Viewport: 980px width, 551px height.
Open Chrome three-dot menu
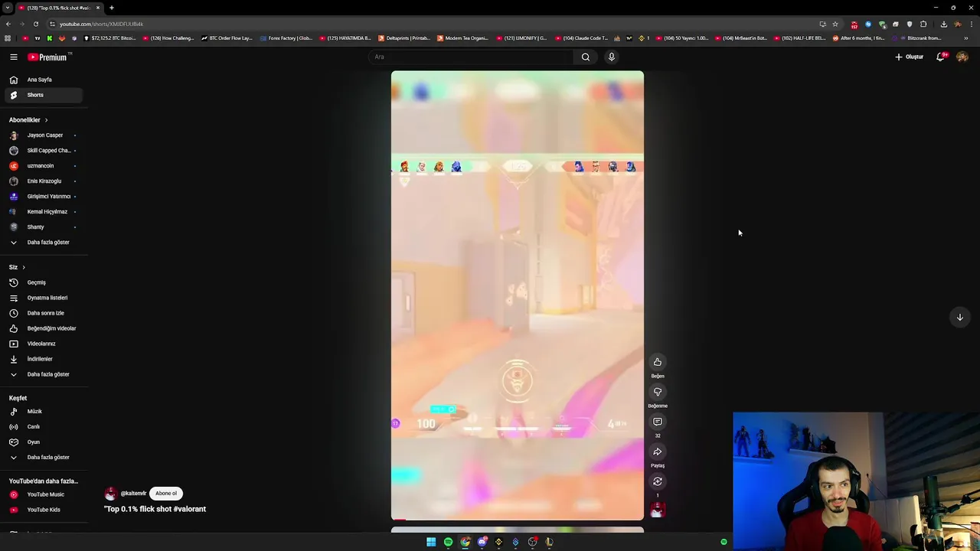972,24
